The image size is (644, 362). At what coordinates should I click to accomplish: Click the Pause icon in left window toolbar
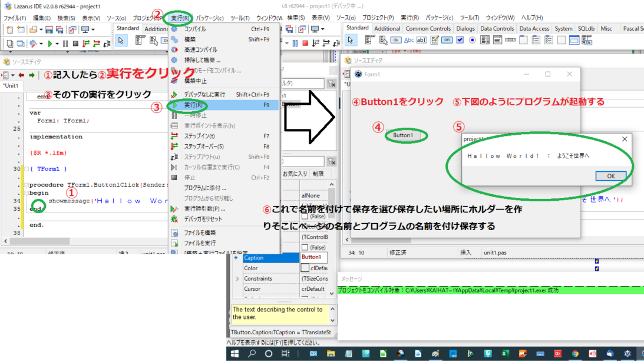point(65,44)
